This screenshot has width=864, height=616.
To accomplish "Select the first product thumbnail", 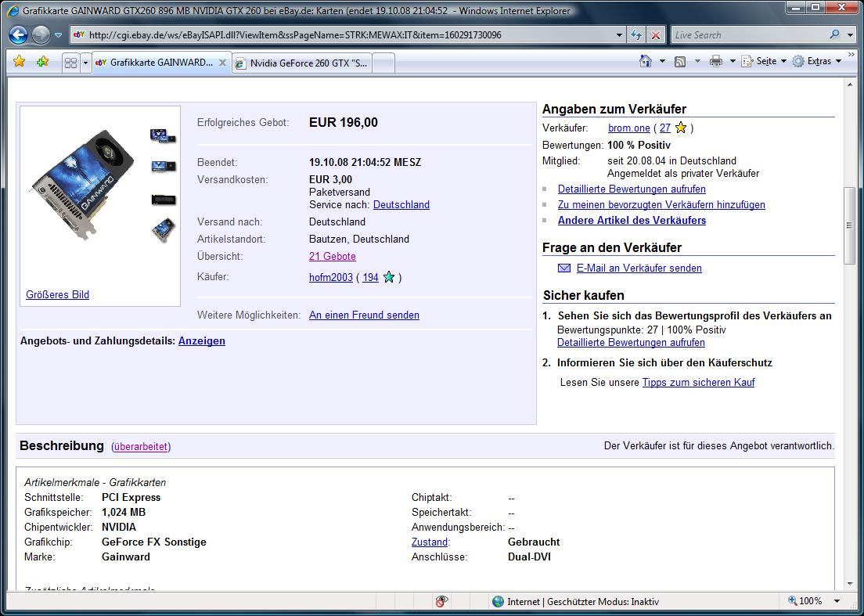I will 163,135.
